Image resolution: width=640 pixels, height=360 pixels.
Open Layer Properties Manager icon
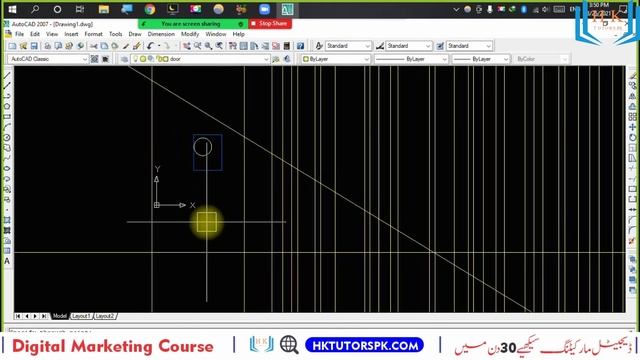pos(124,59)
